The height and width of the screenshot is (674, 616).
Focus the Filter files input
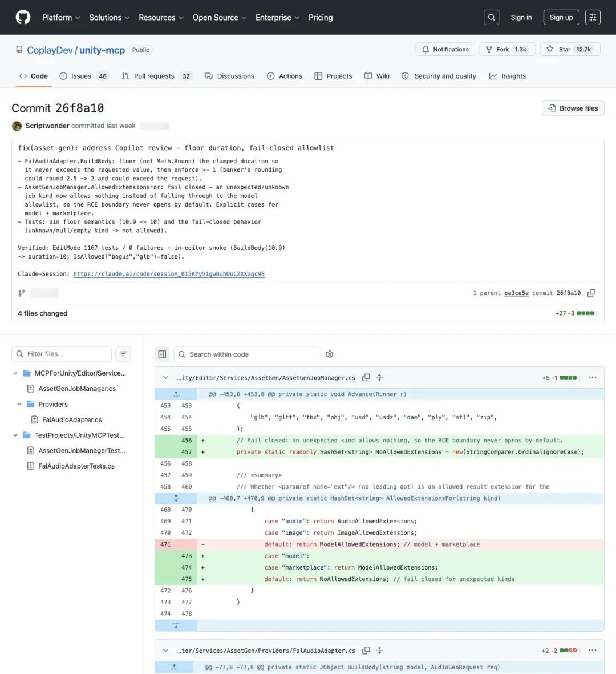tap(62, 354)
